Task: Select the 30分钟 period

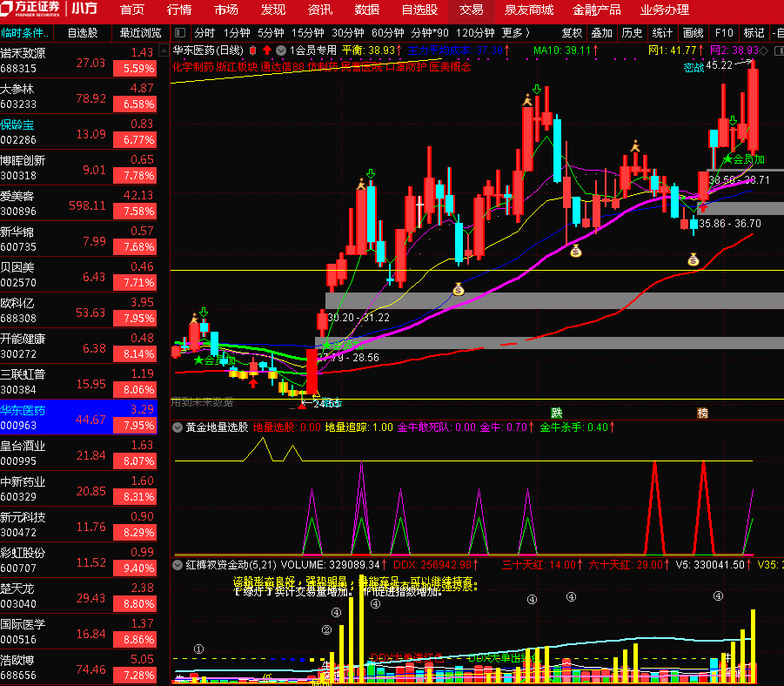Action: click(348, 33)
